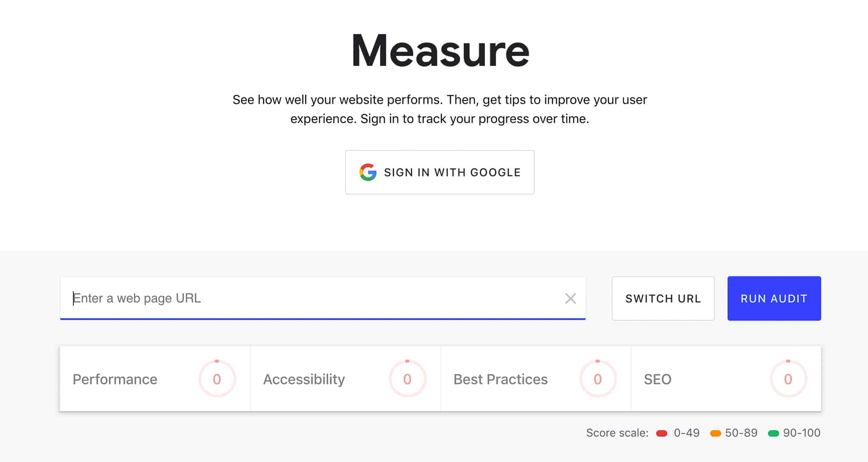Click the website performance description text

440,109
